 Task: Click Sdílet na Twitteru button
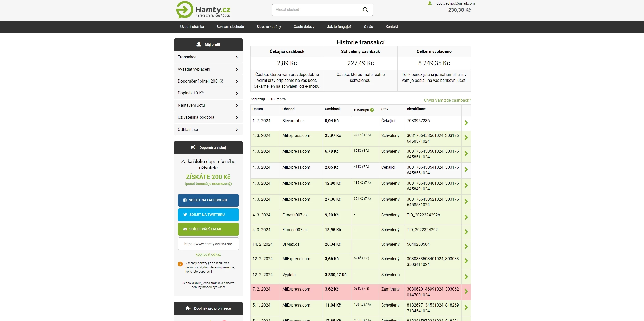208,215
